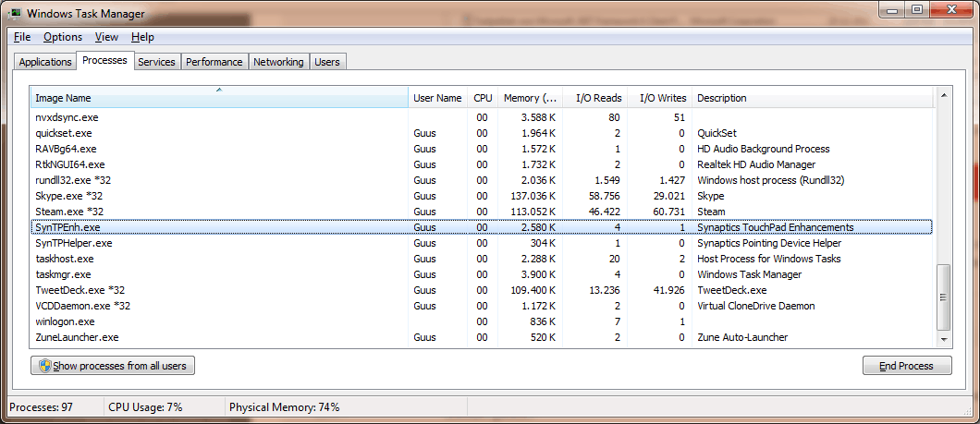Open the View menu
The image size is (980, 424).
coord(106,37)
